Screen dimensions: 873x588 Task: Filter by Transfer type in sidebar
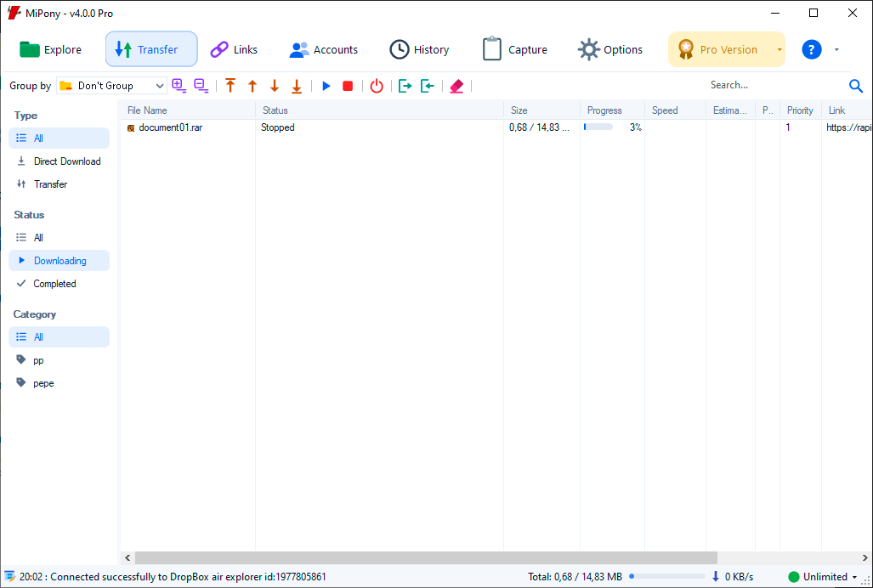[59, 184]
